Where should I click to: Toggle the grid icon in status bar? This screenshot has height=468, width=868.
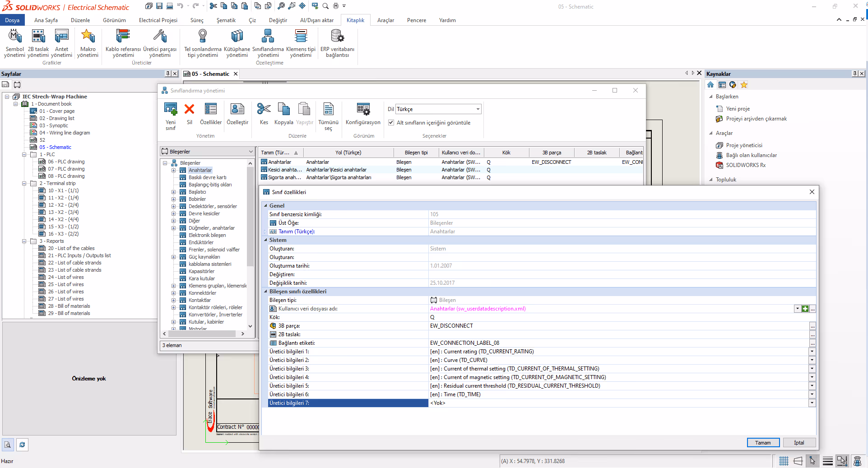tap(784, 461)
